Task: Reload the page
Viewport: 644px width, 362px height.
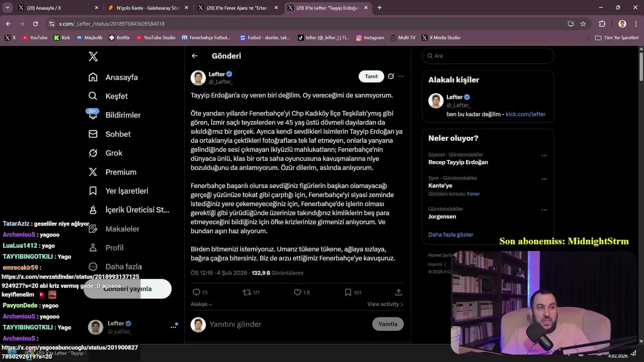Action: point(35,24)
